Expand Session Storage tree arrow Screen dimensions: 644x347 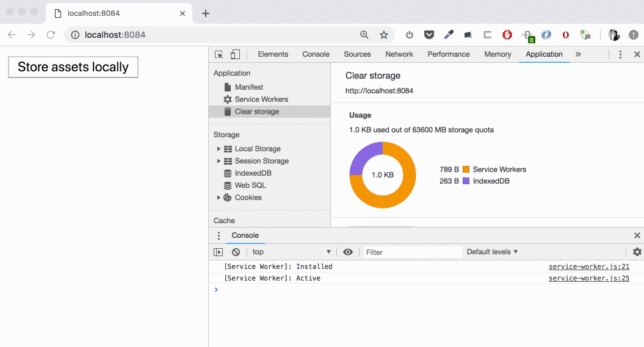(219, 161)
